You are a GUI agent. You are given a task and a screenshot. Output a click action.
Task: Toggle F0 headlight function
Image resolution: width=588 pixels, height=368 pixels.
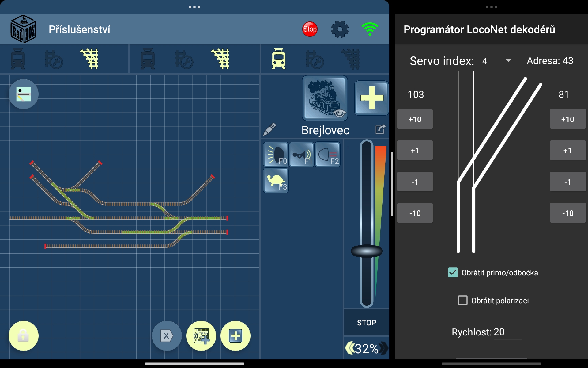(276, 155)
